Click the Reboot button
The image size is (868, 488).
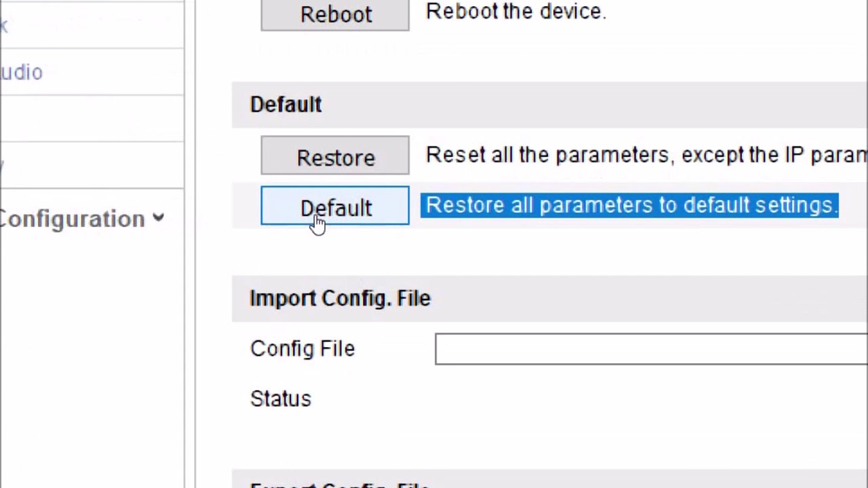335,14
